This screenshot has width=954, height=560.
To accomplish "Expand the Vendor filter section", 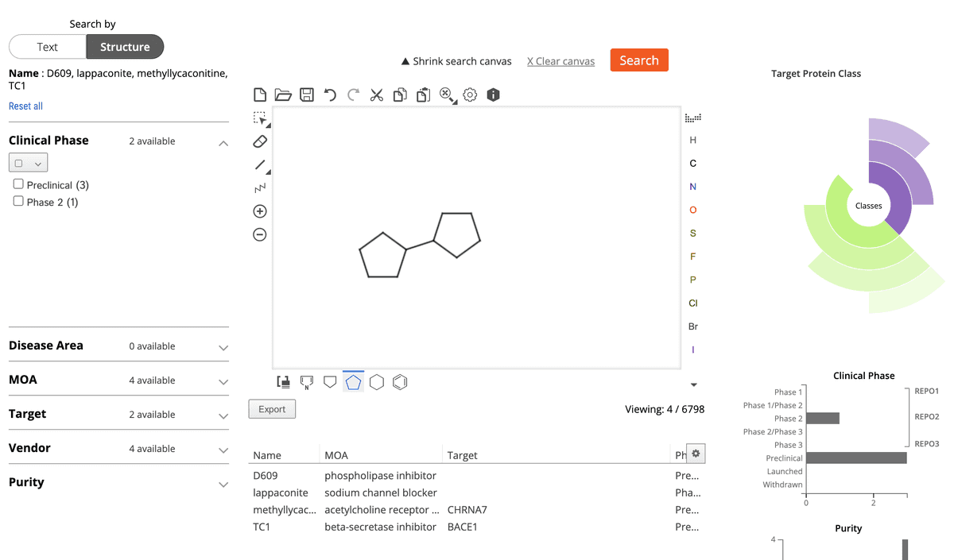I will tap(223, 450).
